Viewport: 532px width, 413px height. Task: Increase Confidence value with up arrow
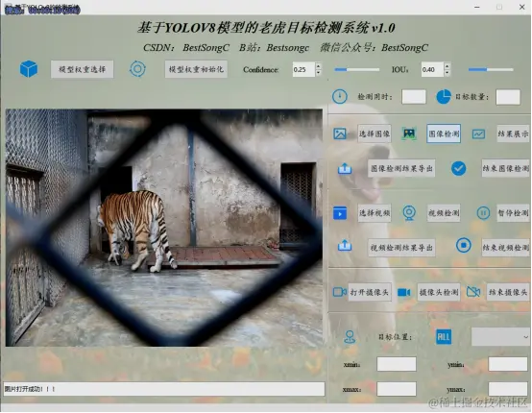pyautogui.click(x=318, y=66)
